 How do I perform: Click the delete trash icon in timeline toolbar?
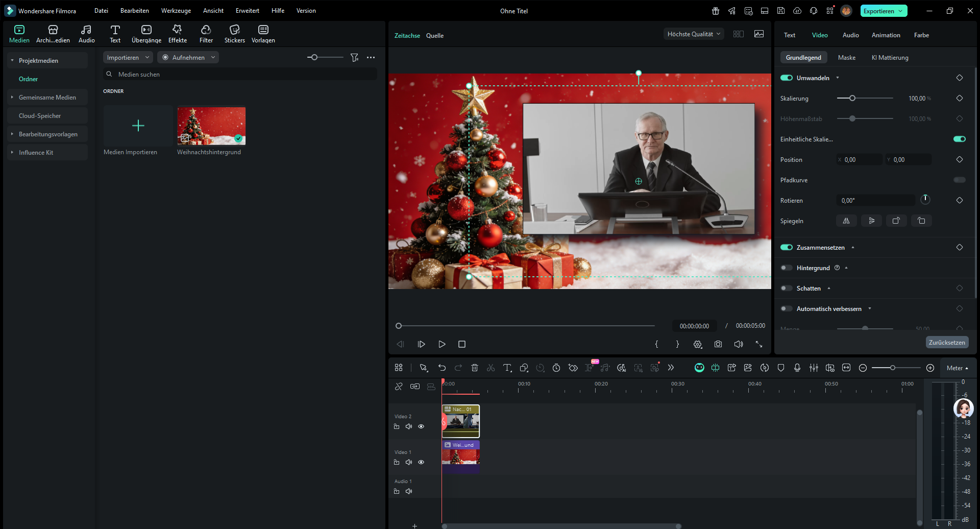coord(474,368)
